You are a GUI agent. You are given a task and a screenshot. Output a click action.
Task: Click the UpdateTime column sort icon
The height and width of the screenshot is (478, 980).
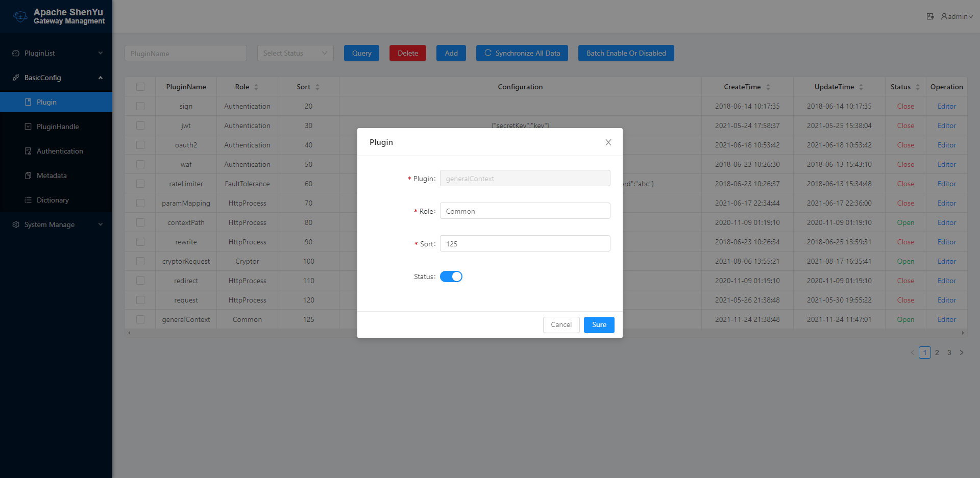click(x=861, y=87)
